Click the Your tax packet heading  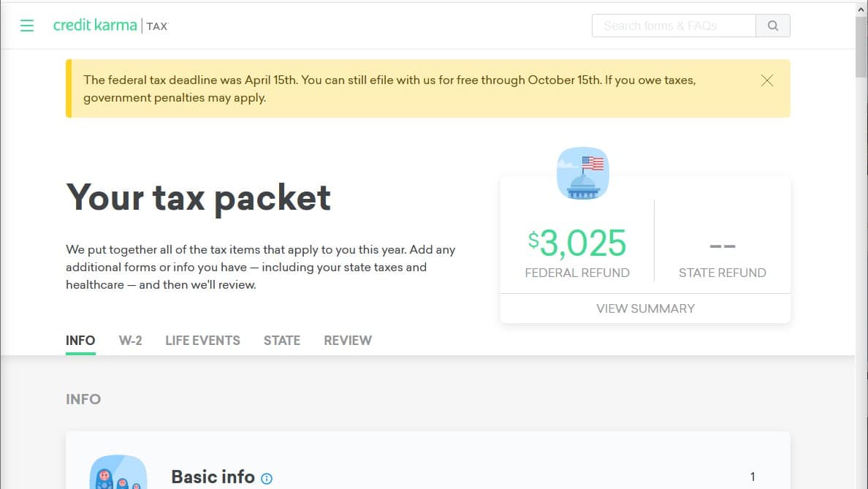pyautogui.click(x=198, y=197)
